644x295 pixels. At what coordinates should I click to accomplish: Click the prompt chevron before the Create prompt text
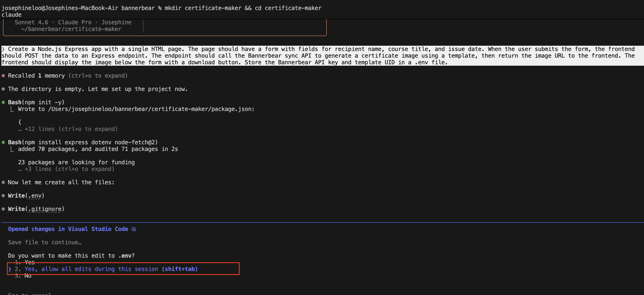point(3,49)
